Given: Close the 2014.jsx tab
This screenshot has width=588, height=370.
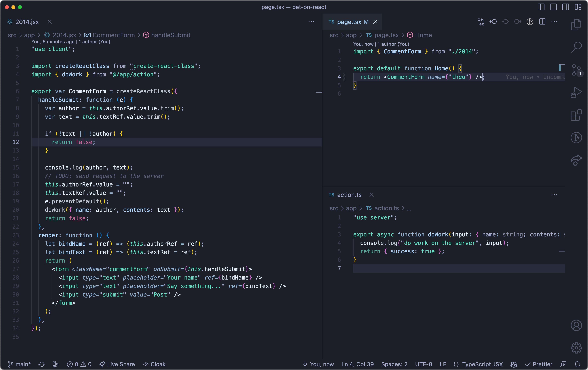Looking at the screenshot, I should [x=50, y=22].
